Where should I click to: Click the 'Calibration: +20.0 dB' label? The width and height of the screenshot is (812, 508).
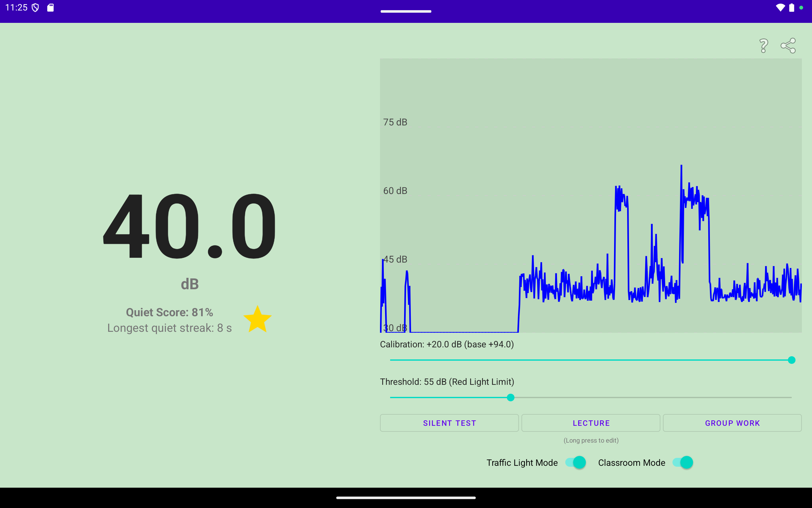[447, 344]
